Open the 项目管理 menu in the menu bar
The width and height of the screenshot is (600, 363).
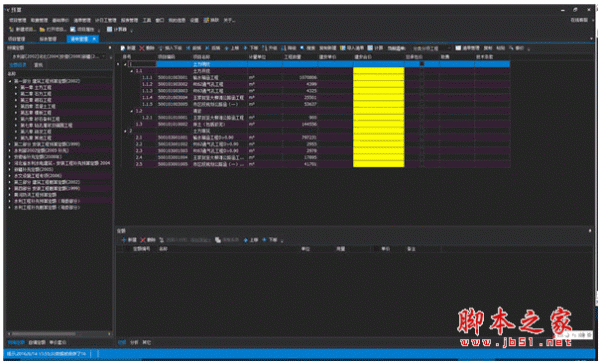pos(17,20)
